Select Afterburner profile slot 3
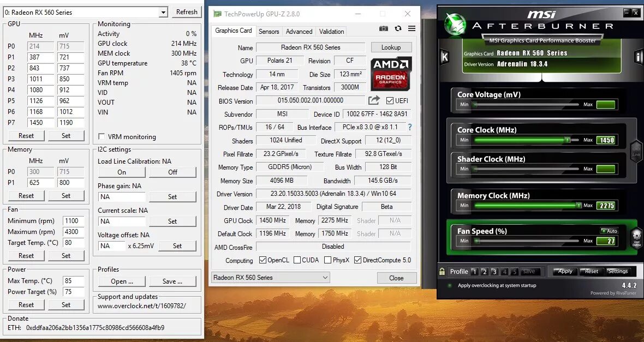Image resolution: width=644 pixels, height=342 pixels. (x=494, y=272)
